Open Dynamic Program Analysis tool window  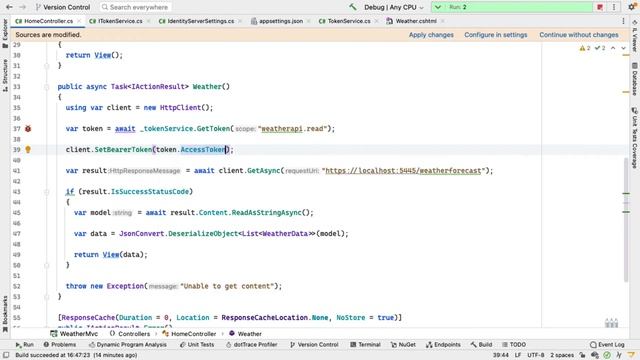coord(127,344)
